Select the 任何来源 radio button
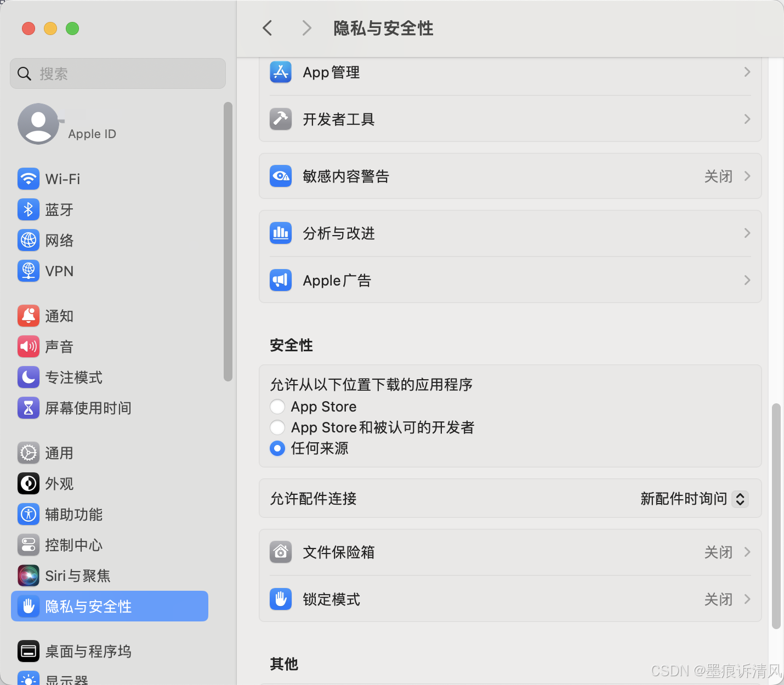This screenshot has height=685, width=784. coord(277,448)
